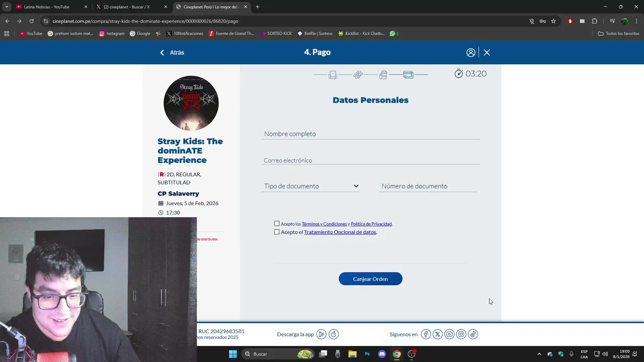This screenshot has height=362, width=644.
Task: Visit Cineplanet Instagram icon in footer
Action: [x=461, y=334]
